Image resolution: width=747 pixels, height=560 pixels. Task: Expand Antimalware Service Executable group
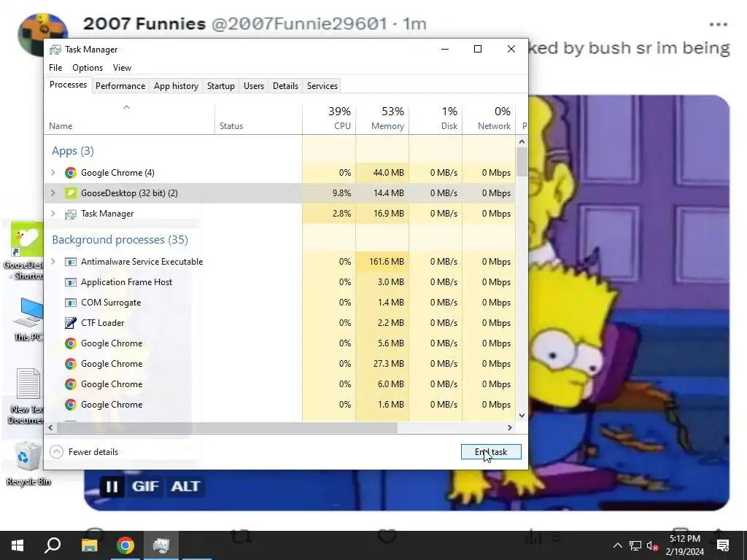pyautogui.click(x=53, y=262)
